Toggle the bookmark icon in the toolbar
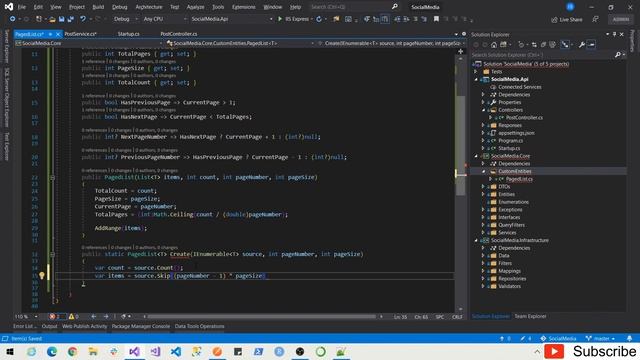The width and height of the screenshot is (640, 360). (436, 19)
